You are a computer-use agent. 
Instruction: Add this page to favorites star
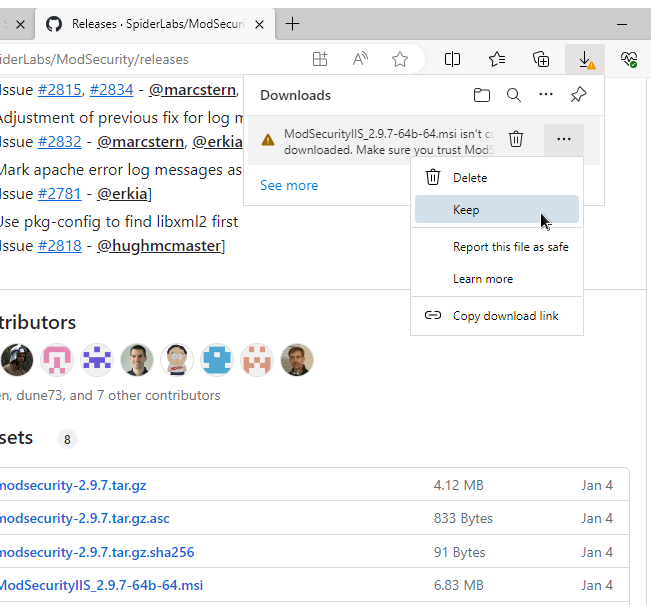(x=400, y=59)
